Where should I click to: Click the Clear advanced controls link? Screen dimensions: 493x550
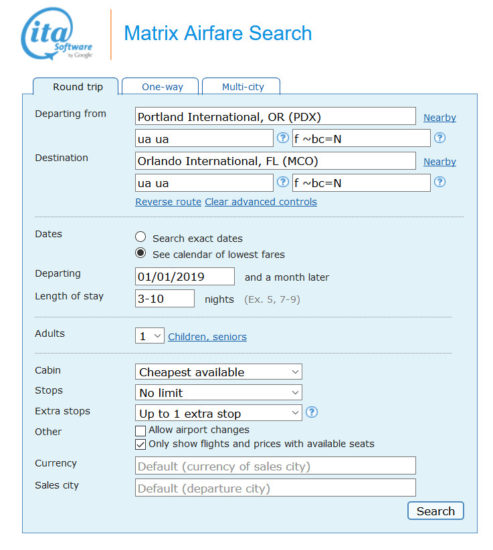point(261,202)
